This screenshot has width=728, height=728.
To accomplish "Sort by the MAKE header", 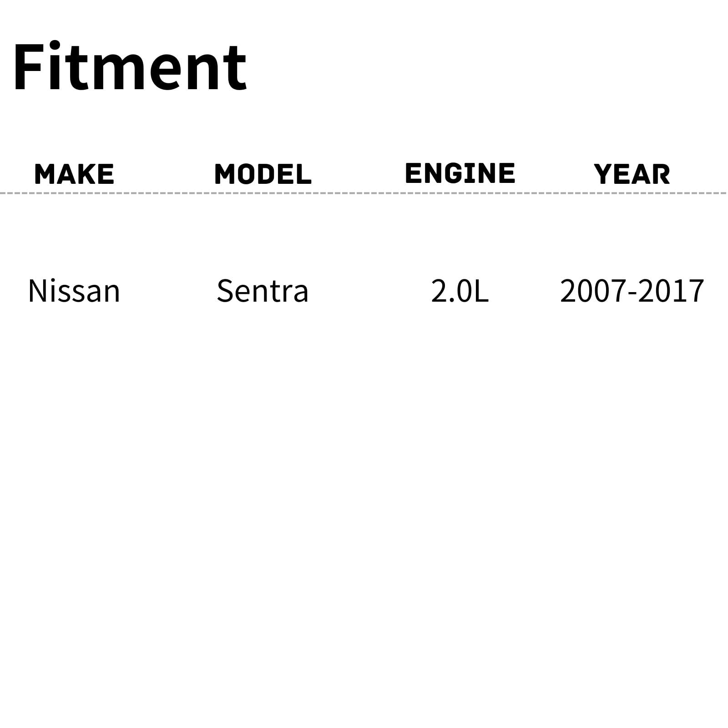I will pyautogui.click(x=74, y=174).
